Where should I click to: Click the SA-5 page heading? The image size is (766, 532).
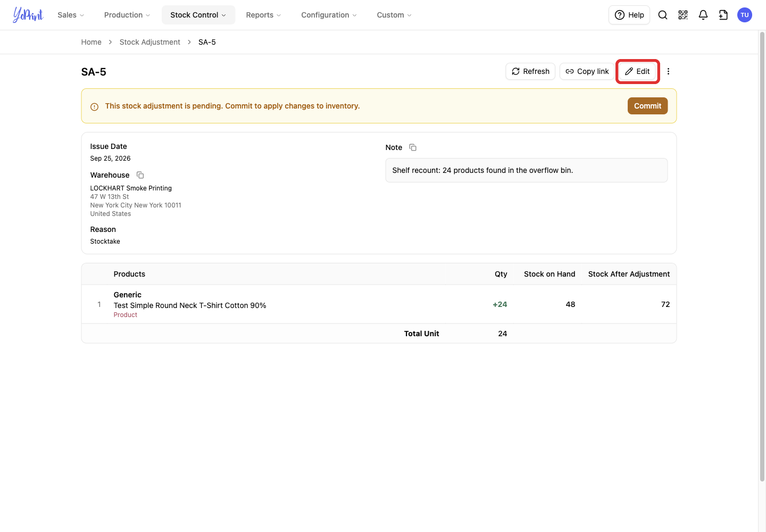coord(94,72)
